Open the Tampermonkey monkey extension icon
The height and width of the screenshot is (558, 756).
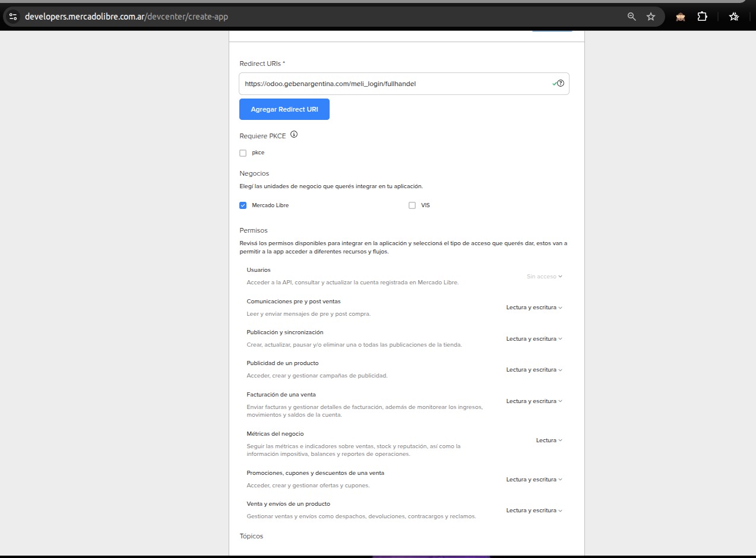679,17
